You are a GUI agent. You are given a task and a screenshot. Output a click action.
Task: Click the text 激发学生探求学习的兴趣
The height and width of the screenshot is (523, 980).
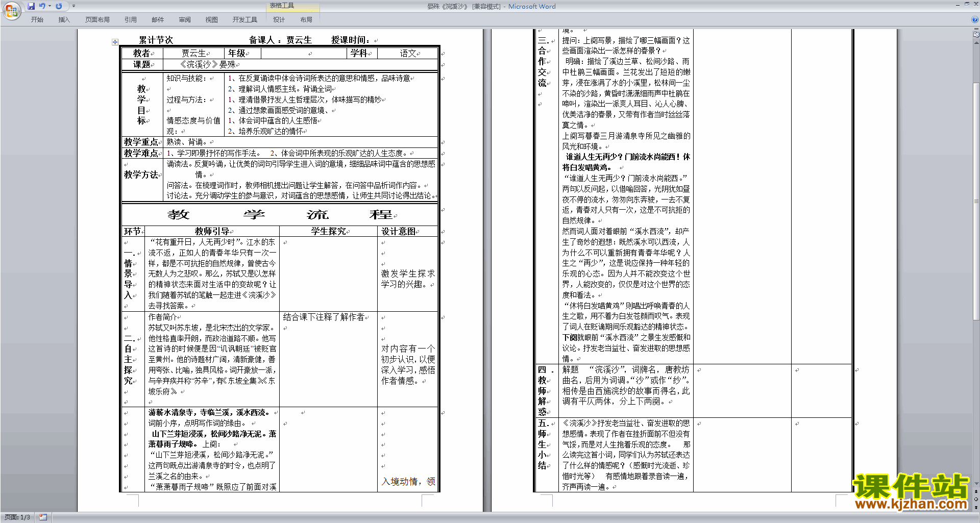pos(408,279)
